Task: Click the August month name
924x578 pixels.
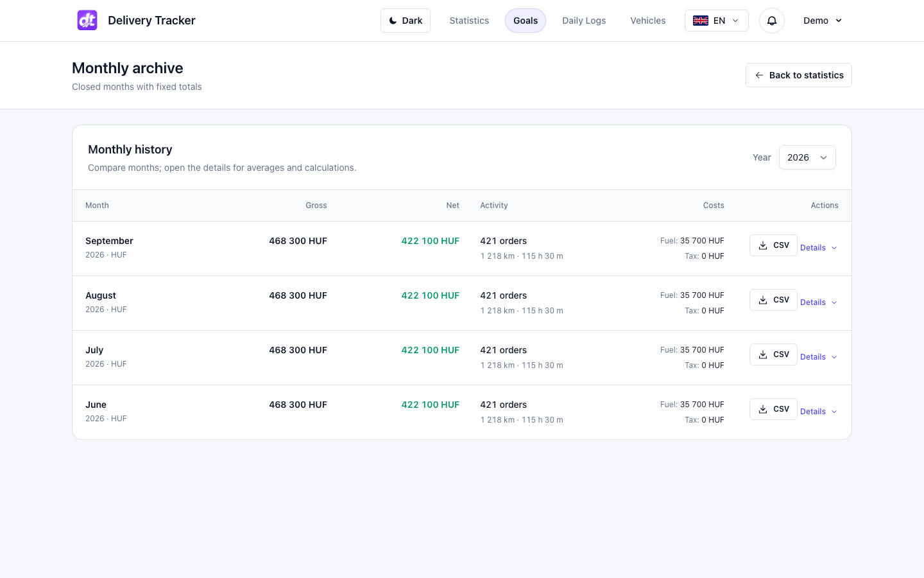Action: point(101,295)
